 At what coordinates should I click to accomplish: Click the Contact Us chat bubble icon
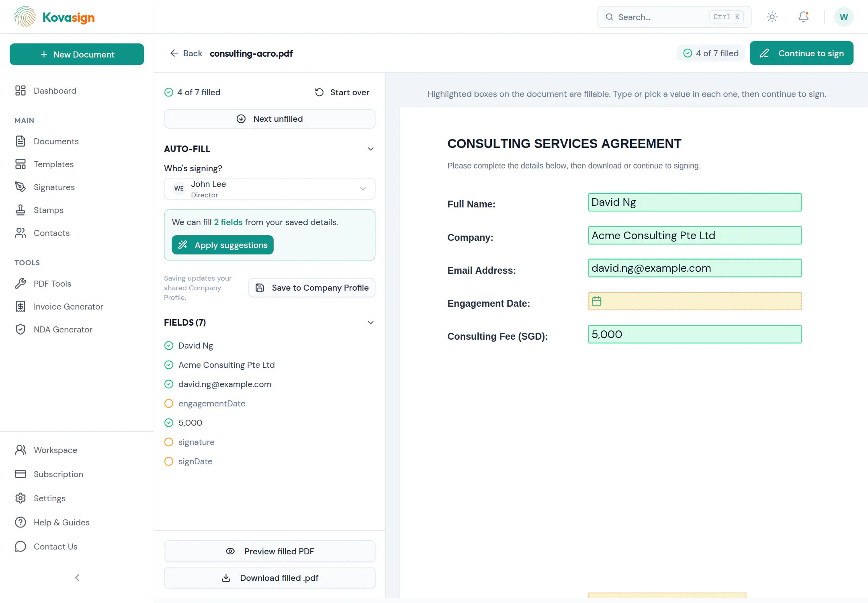[x=20, y=546]
